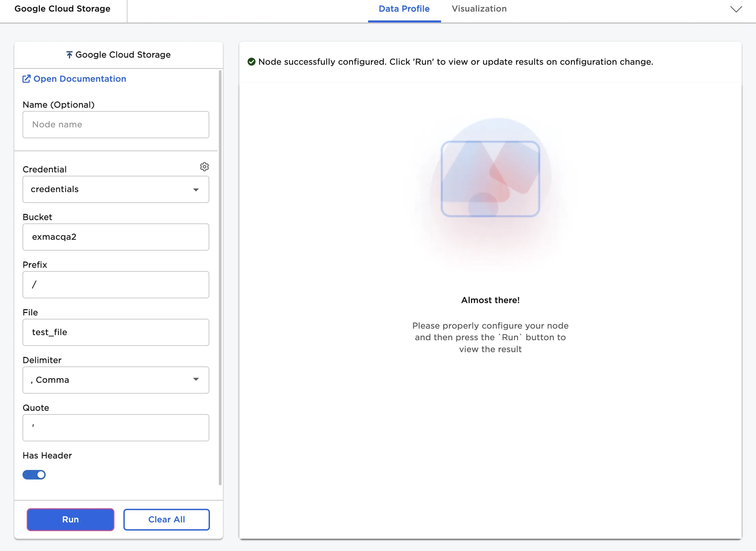Viewport: 756px width, 551px height.
Task: Click into the Prefix text field
Action: coord(116,285)
